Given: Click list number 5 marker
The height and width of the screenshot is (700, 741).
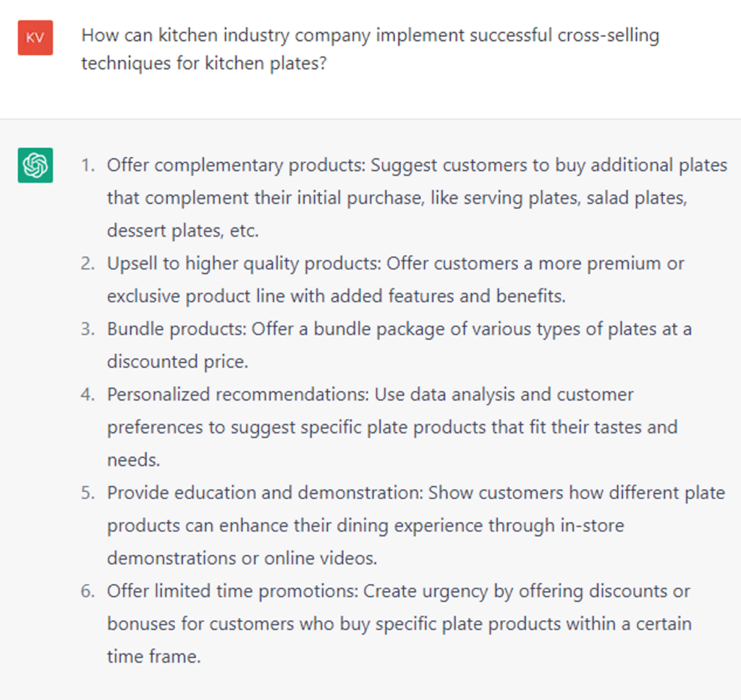Looking at the screenshot, I should tap(88, 493).
